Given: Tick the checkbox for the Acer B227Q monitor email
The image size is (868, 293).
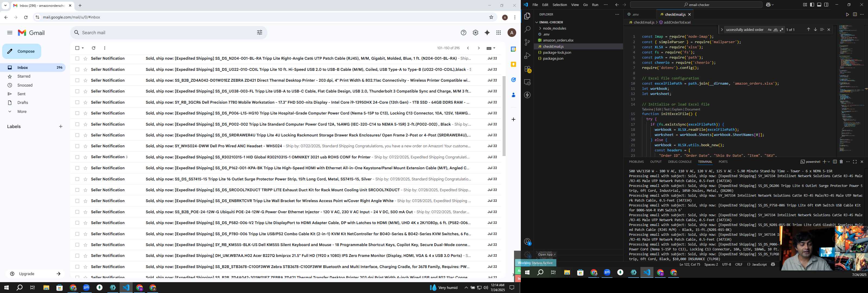Looking at the screenshot, I should coord(77,256).
